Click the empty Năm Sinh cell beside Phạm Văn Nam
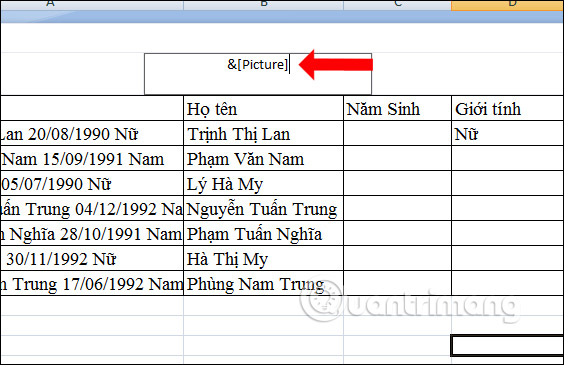This screenshot has height=365, width=564. 397,159
